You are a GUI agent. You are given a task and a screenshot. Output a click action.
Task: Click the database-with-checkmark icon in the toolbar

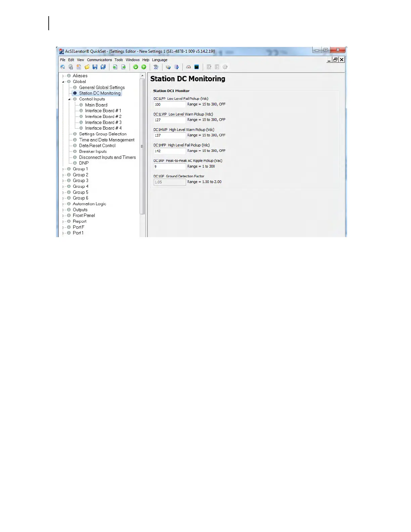click(x=168, y=67)
